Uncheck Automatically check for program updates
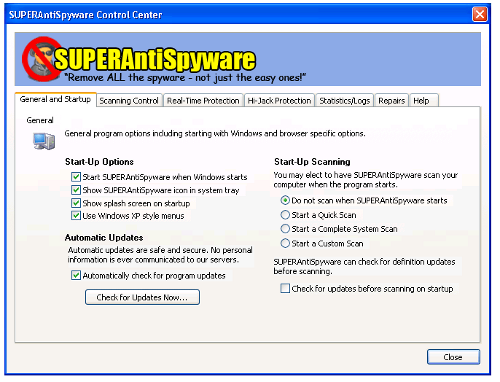The image size is (500, 382). (76, 275)
